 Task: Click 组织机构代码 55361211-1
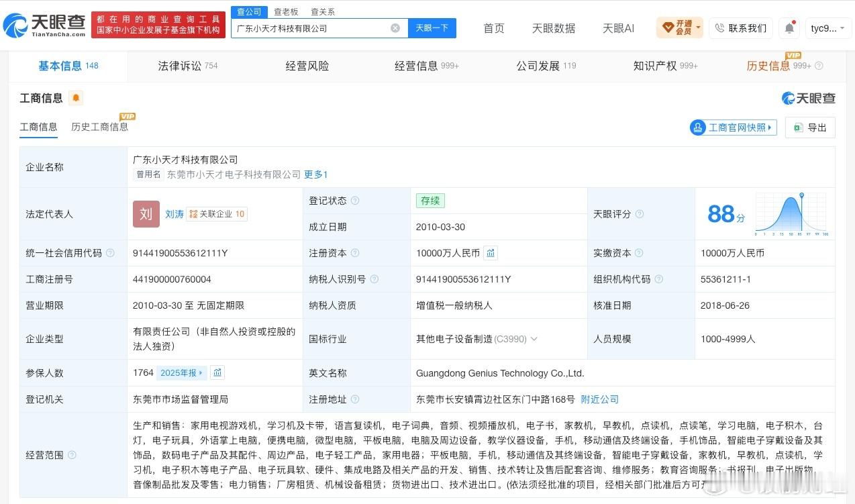[725, 279]
